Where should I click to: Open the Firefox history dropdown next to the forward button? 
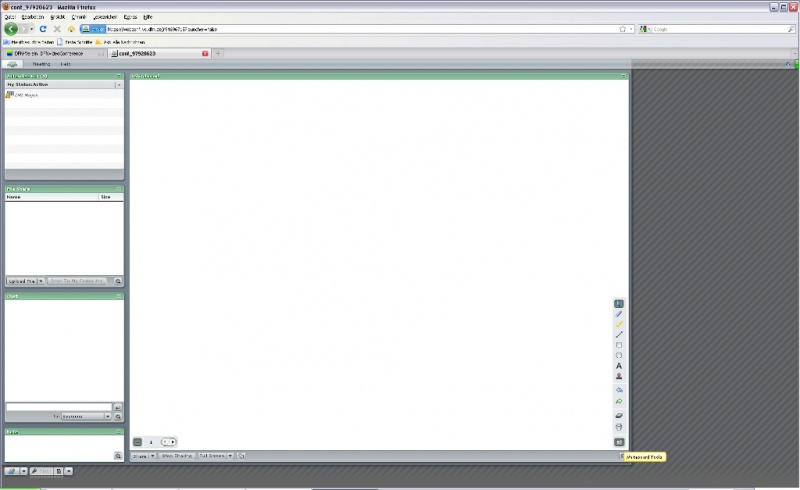coord(32,29)
